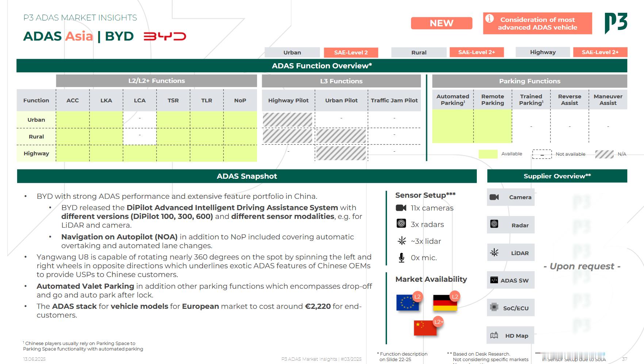Click the dashed Not available legend box
644x364 pixels.
tap(542, 154)
